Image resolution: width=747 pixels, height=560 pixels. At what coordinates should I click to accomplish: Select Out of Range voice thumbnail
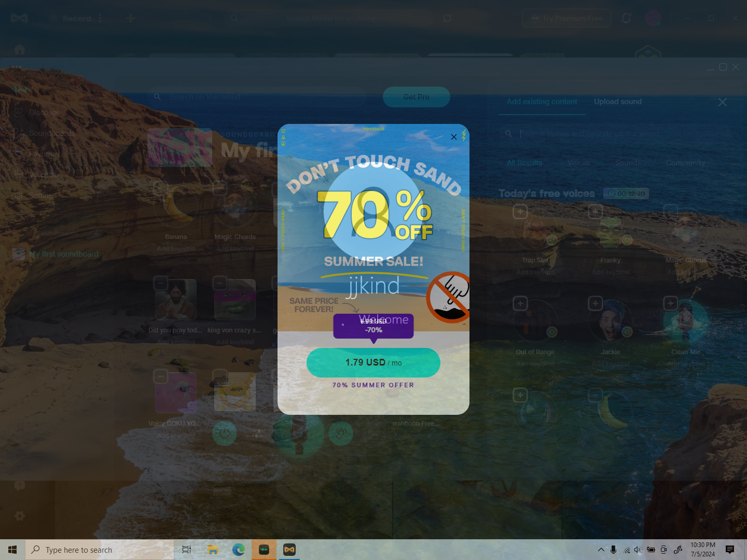coord(535,321)
